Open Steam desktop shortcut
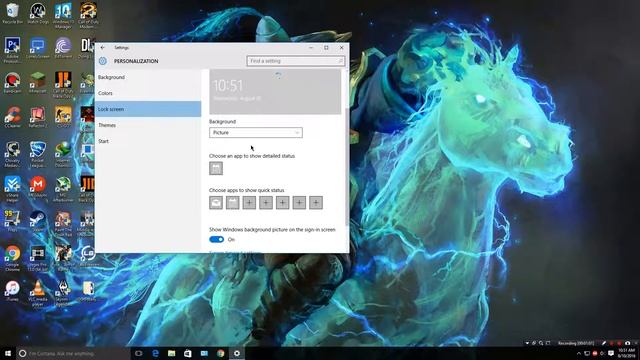 (38, 221)
